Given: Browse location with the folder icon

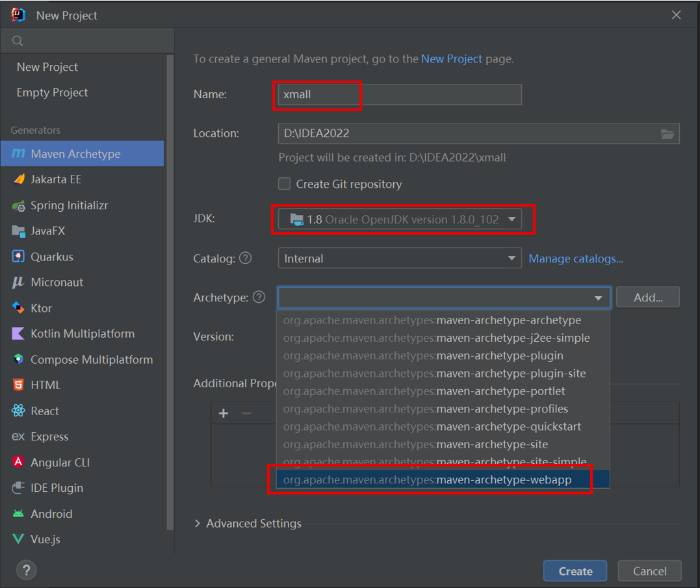Looking at the screenshot, I should tap(668, 134).
